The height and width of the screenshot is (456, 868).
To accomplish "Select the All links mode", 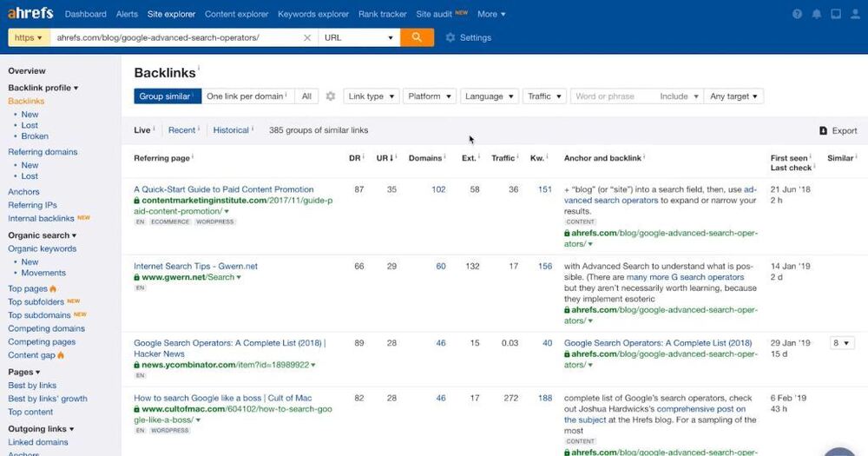I will (306, 96).
